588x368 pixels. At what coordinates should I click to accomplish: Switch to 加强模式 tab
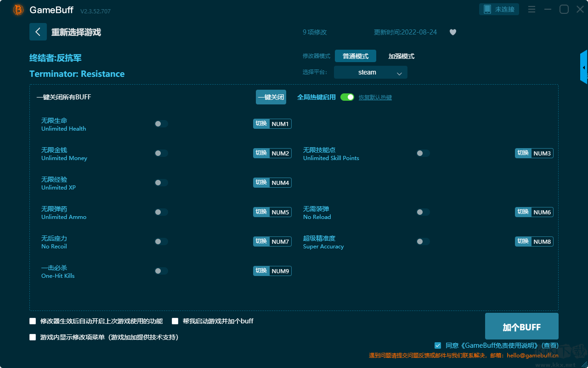click(x=401, y=56)
